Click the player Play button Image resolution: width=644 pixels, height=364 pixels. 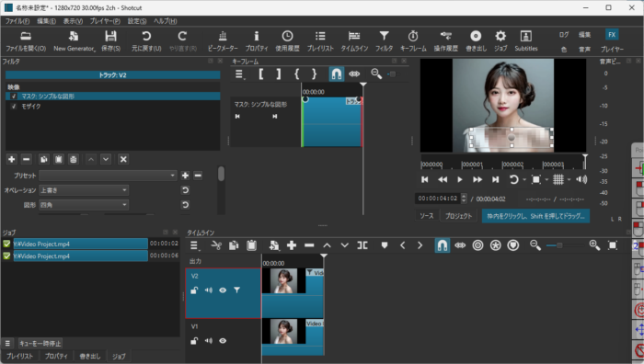point(460,179)
